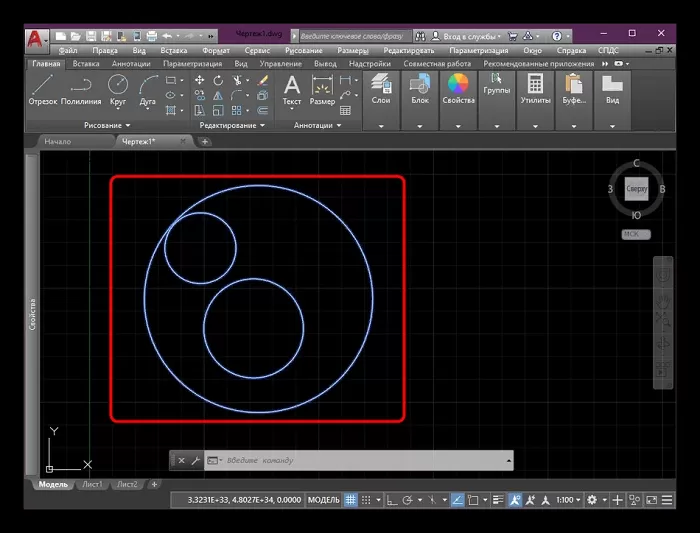Click the Hatch tool icon

click(171, 110)
